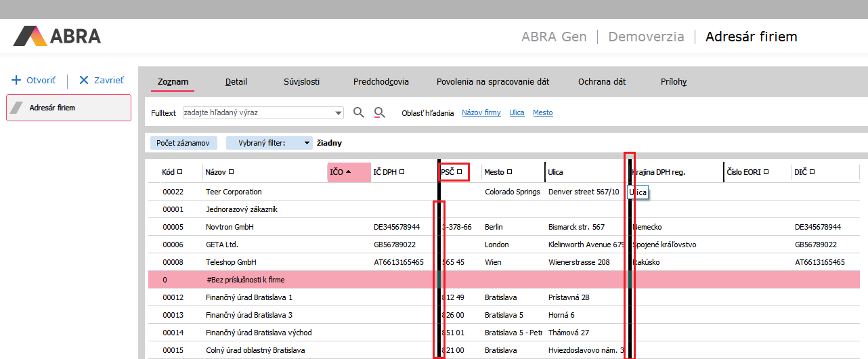Toggle the small square in Názov column header
Viewport: 868px width, 359px height.
(x=231, y=172)
